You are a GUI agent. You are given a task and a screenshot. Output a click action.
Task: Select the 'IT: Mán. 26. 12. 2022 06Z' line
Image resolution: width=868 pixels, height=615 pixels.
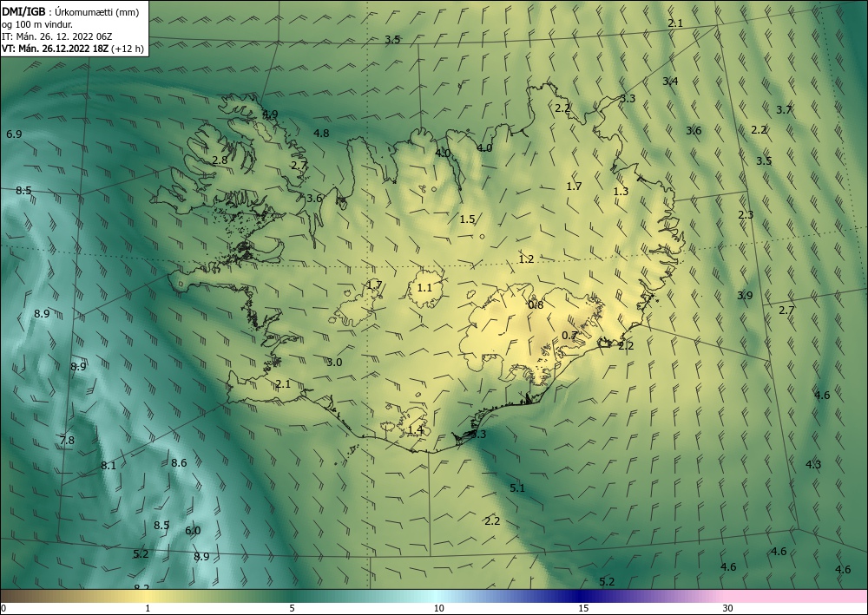[x=57, y=36]
